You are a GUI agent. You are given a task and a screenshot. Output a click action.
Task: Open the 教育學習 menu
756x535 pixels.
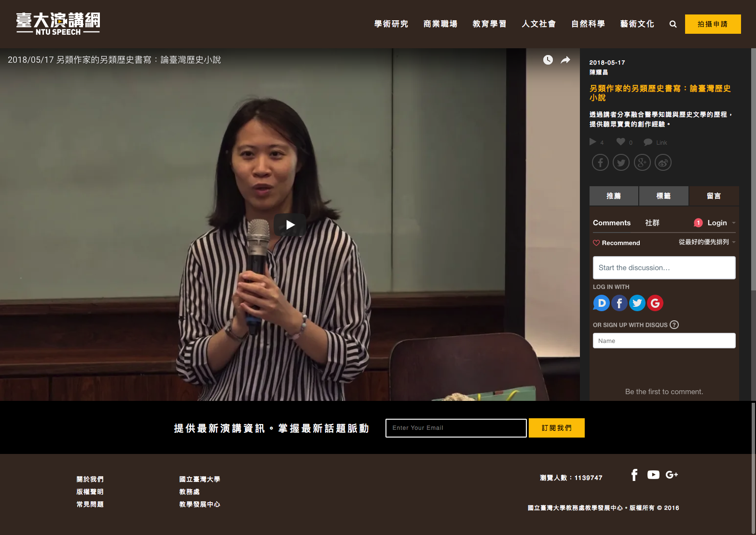pyautogui.click(x=490, y=24)
